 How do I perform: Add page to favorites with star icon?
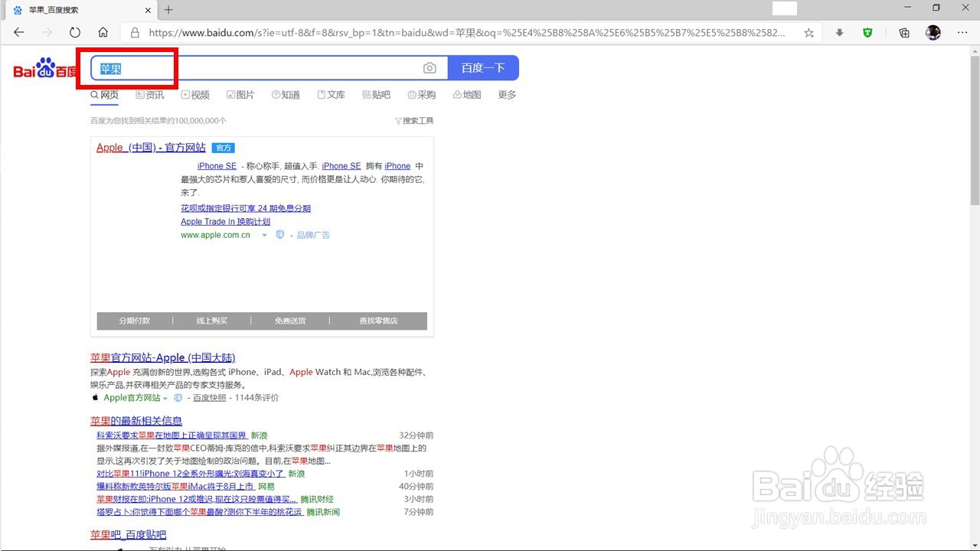click(x=808, y=33)
